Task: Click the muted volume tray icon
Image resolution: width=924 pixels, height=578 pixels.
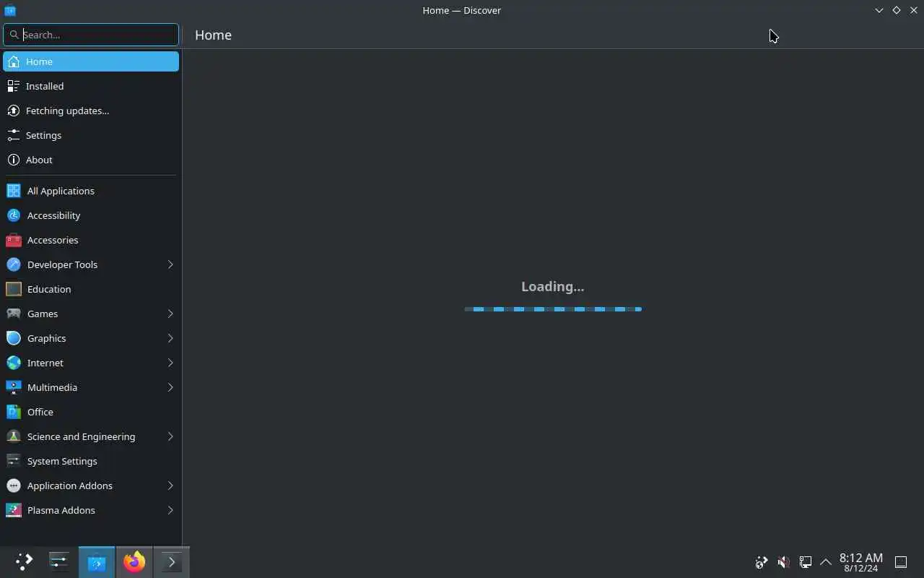Action: 783,561
